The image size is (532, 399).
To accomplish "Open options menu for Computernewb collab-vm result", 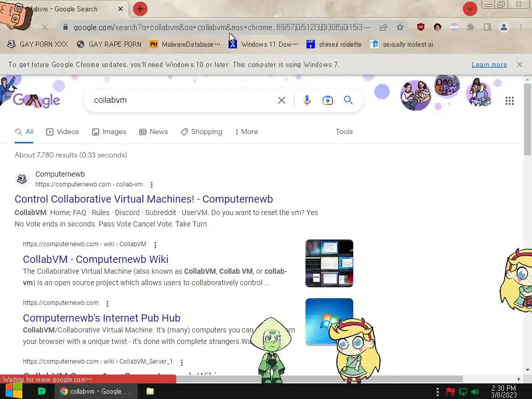I will pyautogui.click(x=152, y=184).
